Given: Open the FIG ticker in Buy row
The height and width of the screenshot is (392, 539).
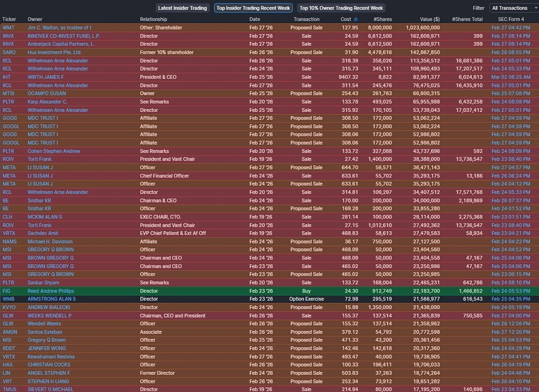Looking at the screenshot, I should (6, 291).
